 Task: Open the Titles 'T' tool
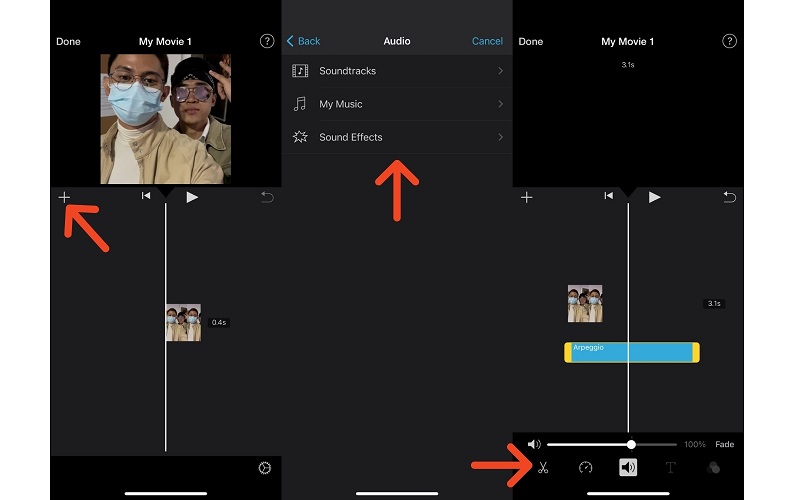[x=670, y=467]
